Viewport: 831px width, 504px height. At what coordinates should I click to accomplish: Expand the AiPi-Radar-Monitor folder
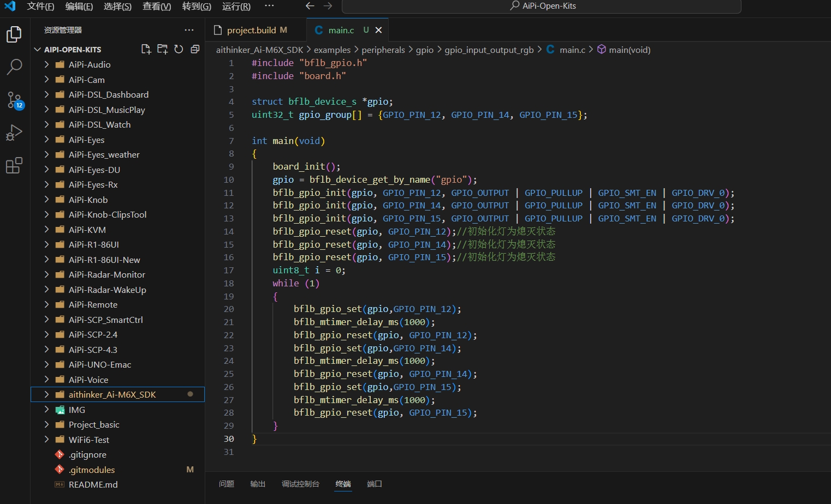(46, 274)
